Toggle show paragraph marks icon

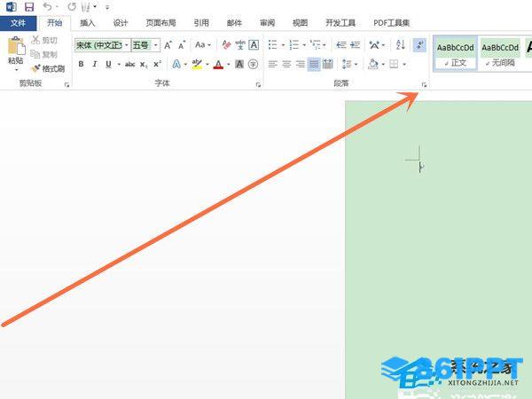click(x=419, y=45)
